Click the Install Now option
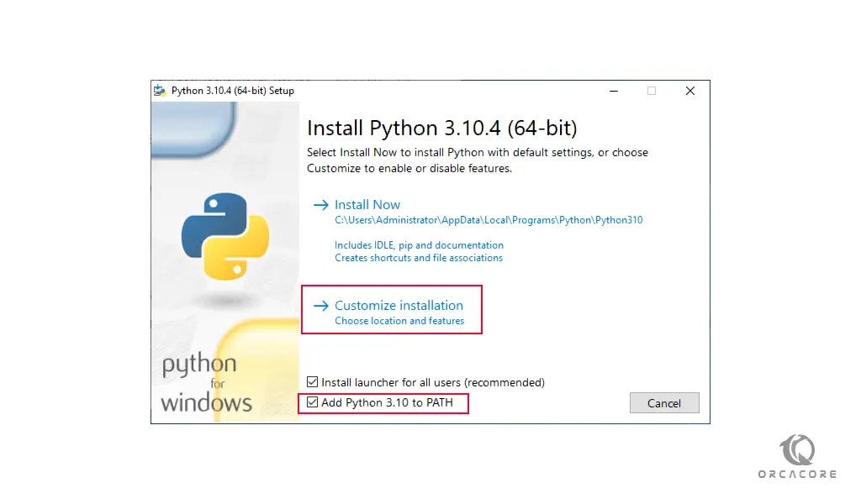Image resolution: width=861 pixels, height=504 pixels. pos(367,205)
